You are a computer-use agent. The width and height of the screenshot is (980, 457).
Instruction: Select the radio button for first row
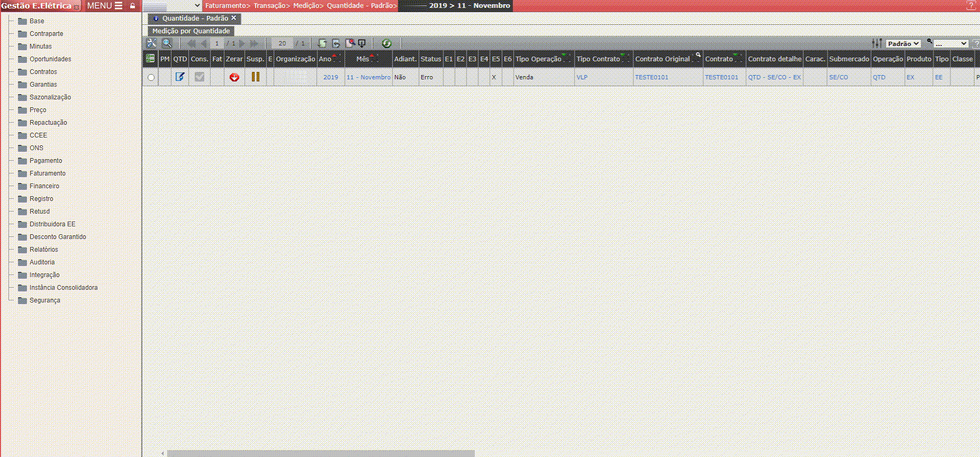tap(151, 78)
